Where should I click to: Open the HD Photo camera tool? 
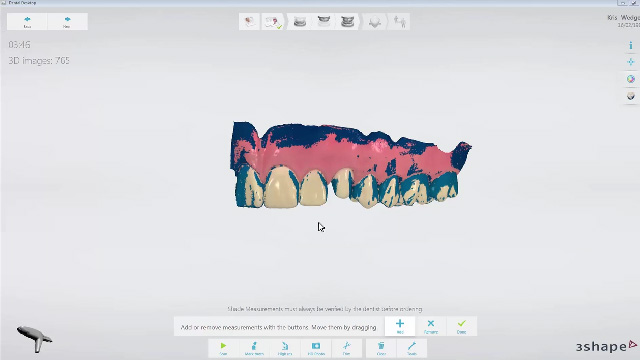tap(316, 348)
